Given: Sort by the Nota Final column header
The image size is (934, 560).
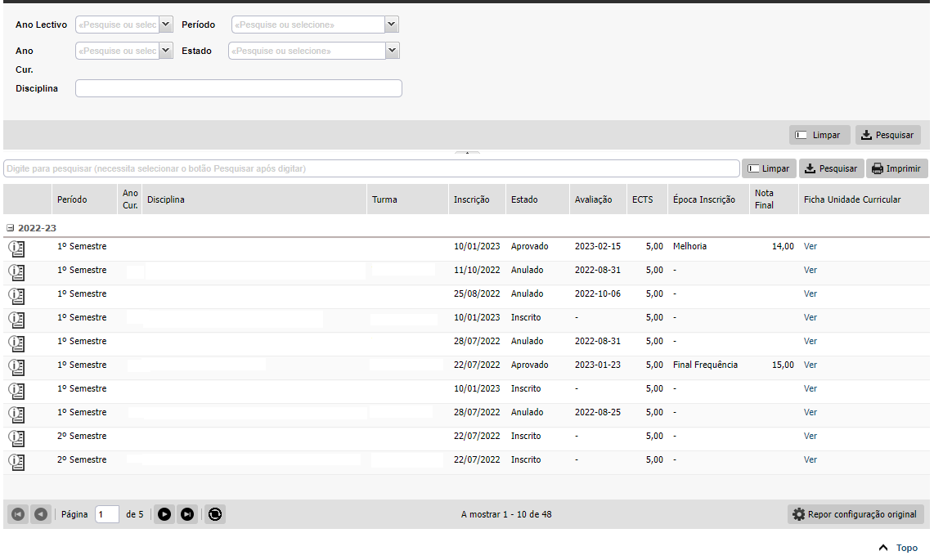Looking at the screenshot, I should (x=764, y=199).
